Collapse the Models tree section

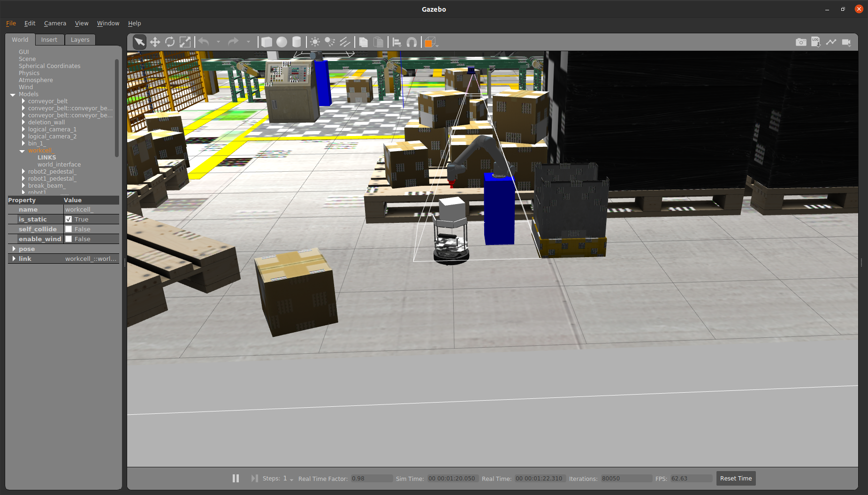[13, 94]
